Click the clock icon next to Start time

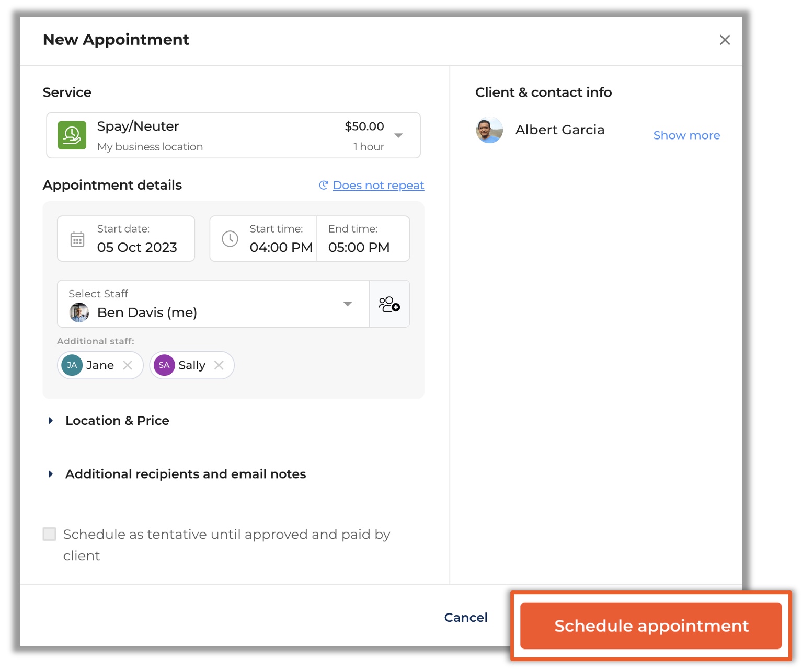[230, 238]
